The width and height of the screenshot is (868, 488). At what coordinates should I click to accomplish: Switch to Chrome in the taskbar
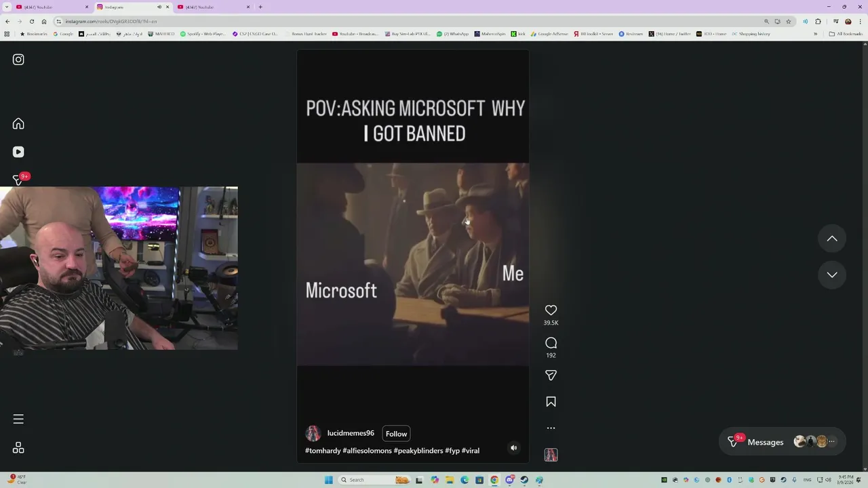point(494,480)
